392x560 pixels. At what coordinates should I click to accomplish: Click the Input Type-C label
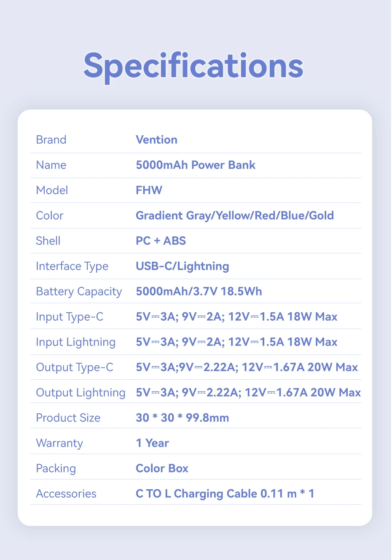coord(70,317)
